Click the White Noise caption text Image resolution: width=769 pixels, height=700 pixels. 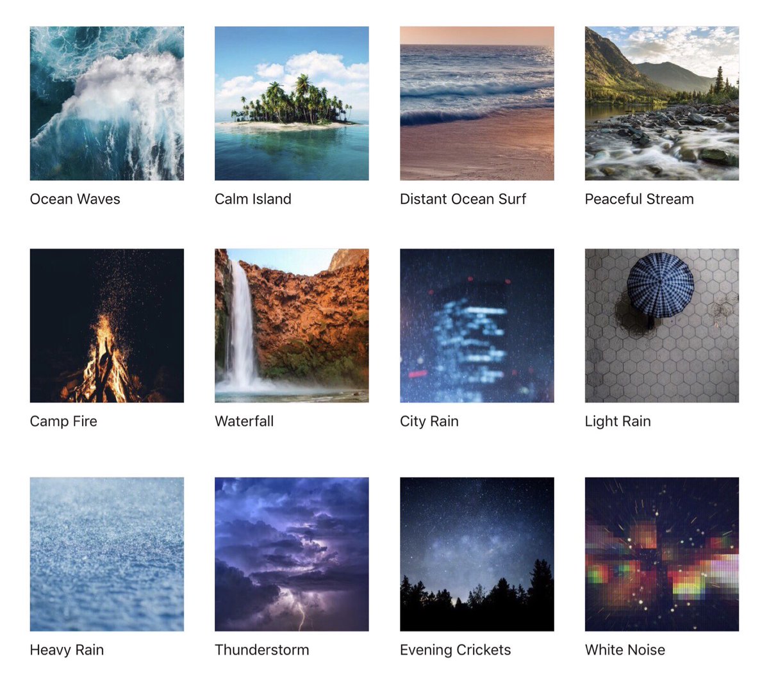click(625, 650)
